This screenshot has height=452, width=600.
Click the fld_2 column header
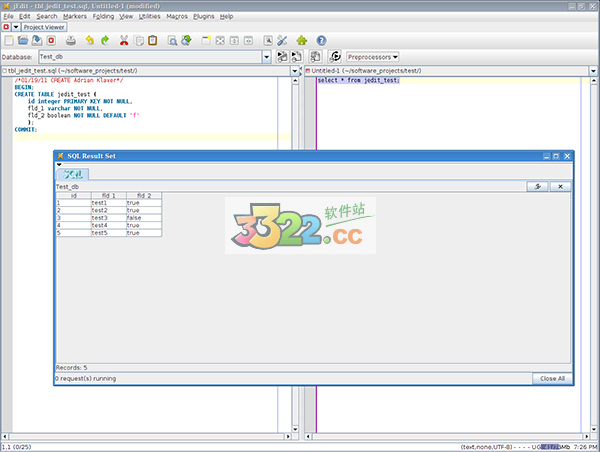144,195
